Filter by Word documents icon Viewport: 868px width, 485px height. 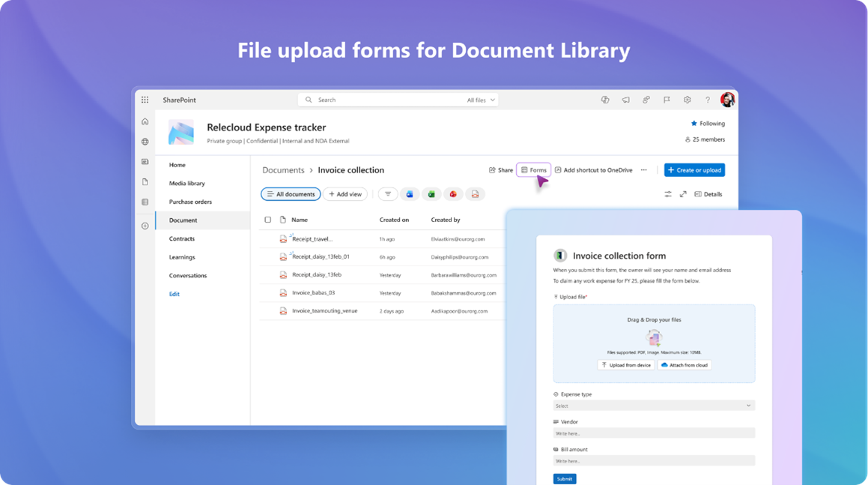410,194
